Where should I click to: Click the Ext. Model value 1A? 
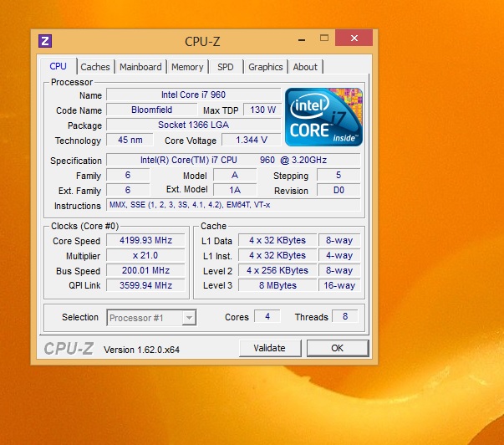235,190
